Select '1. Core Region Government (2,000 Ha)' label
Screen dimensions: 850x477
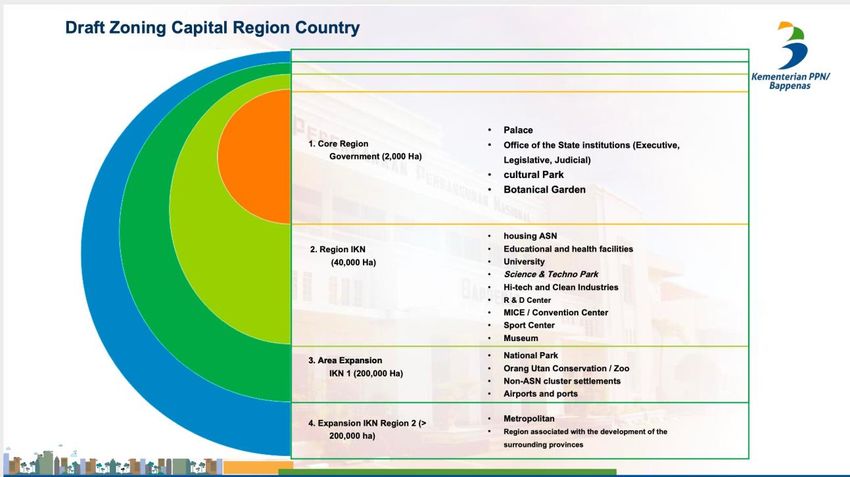[x=365, y=150]
